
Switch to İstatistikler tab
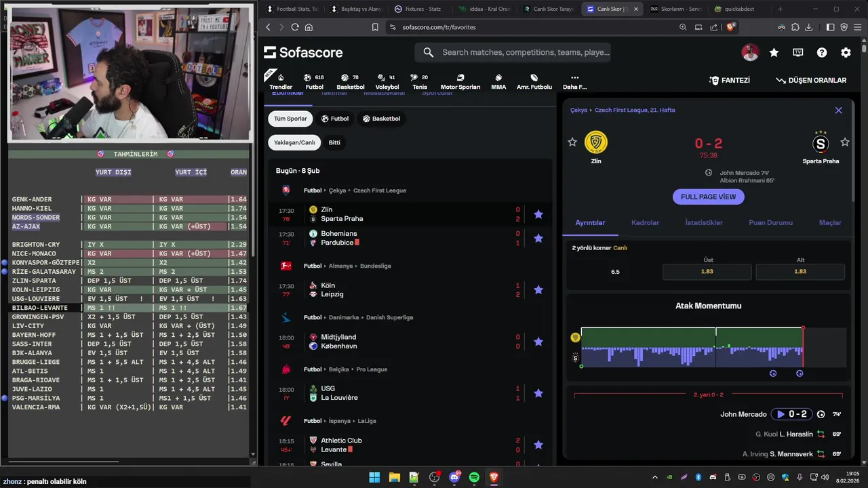704,222
